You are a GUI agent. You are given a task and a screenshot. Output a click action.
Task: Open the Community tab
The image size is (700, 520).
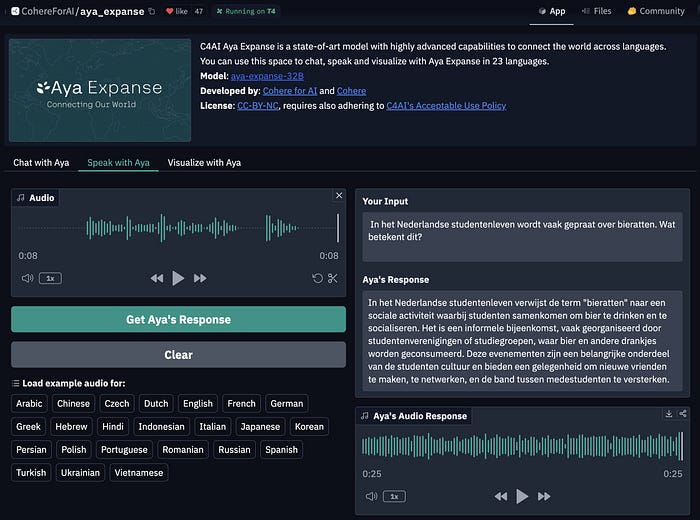(656, 11)
